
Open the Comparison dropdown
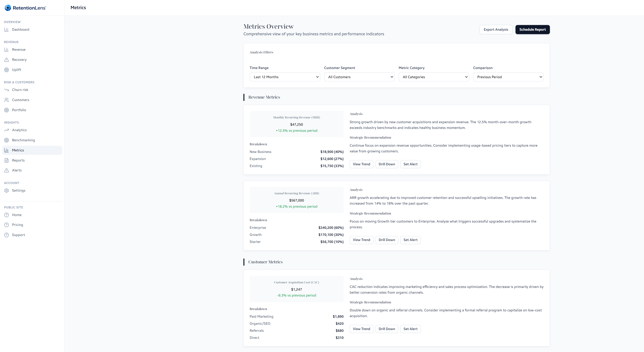click(x=508, y=77)
